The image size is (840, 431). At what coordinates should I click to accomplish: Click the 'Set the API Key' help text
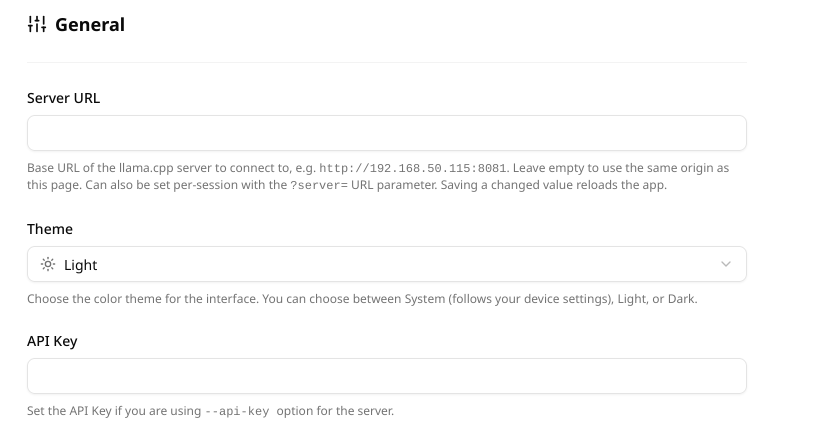point(211,411)
